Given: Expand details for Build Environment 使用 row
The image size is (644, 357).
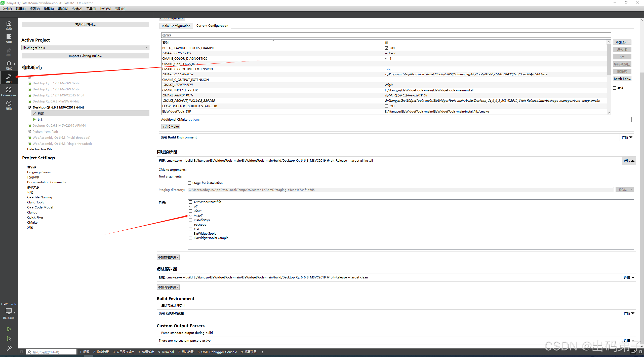Looking at the screenshot, I should pyautogui.click(x=627, y=137).
